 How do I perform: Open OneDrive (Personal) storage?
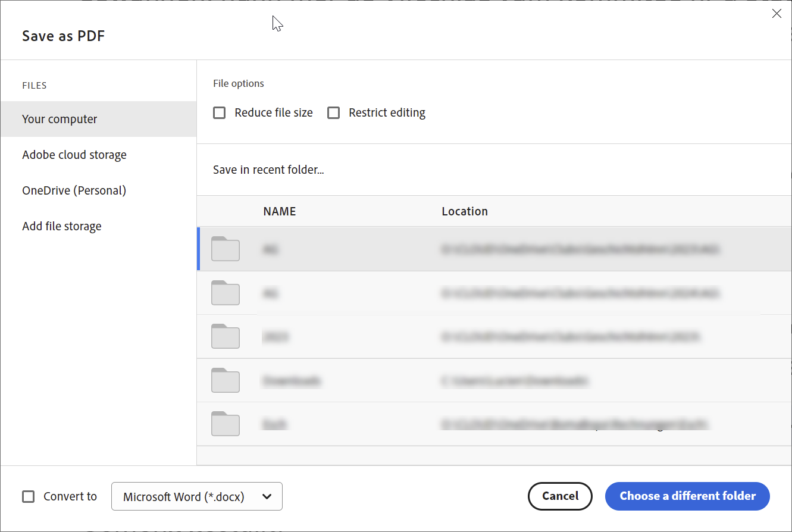tap(74, 190)
